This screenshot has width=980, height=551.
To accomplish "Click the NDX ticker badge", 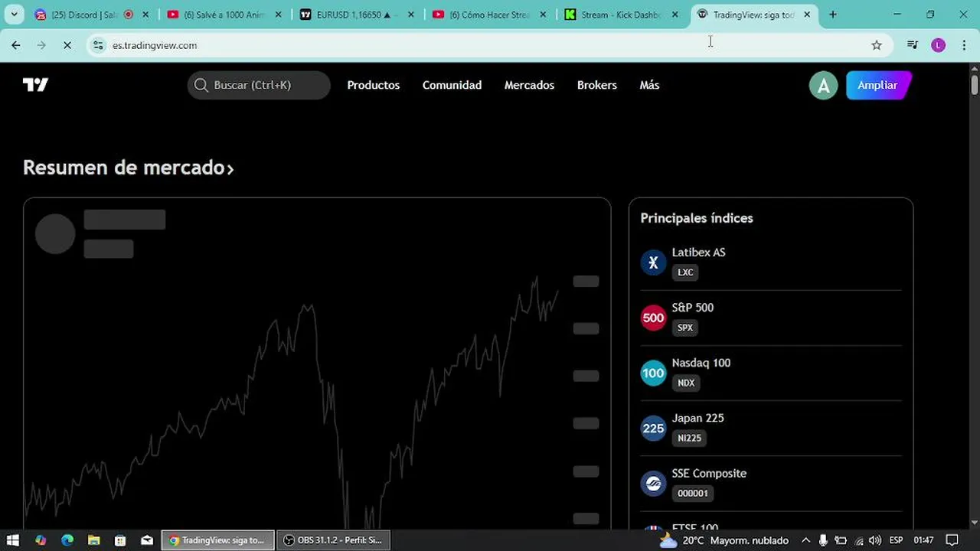I will pyautogui.click(x=686, y=383).
